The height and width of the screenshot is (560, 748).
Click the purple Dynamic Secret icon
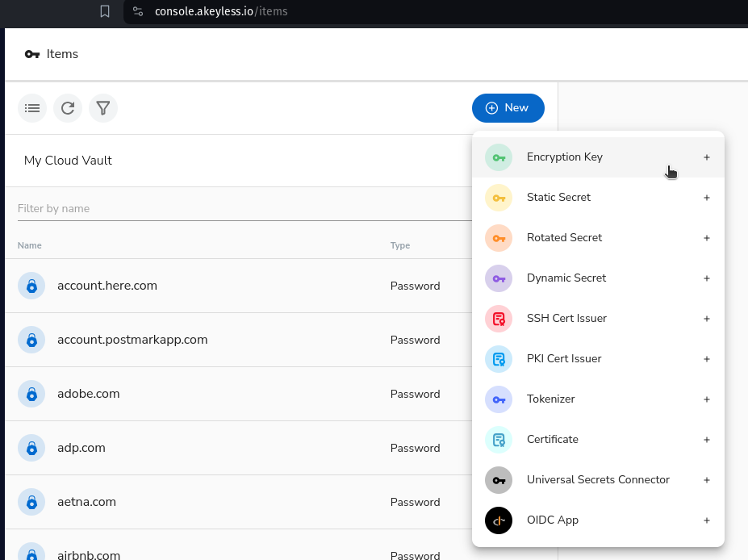499,278
